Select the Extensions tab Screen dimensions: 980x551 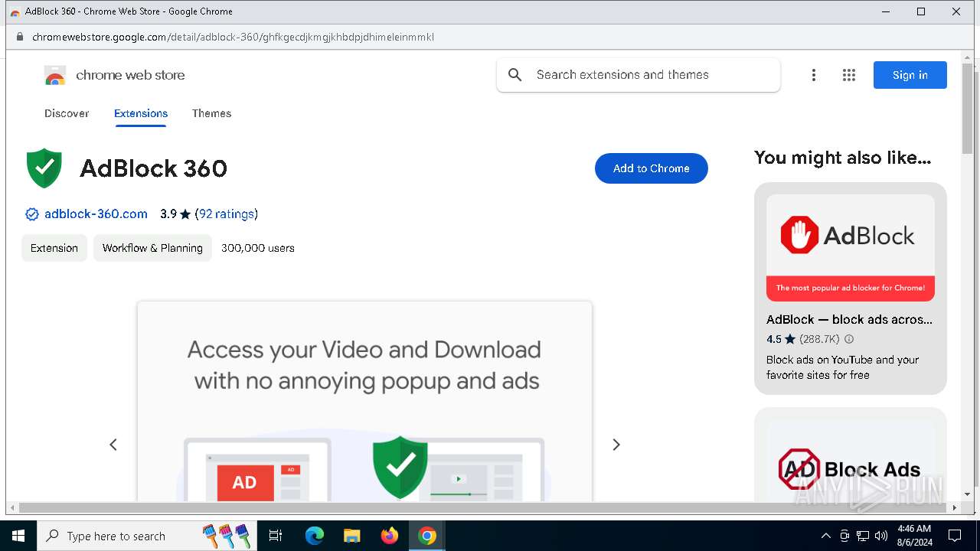141,113
